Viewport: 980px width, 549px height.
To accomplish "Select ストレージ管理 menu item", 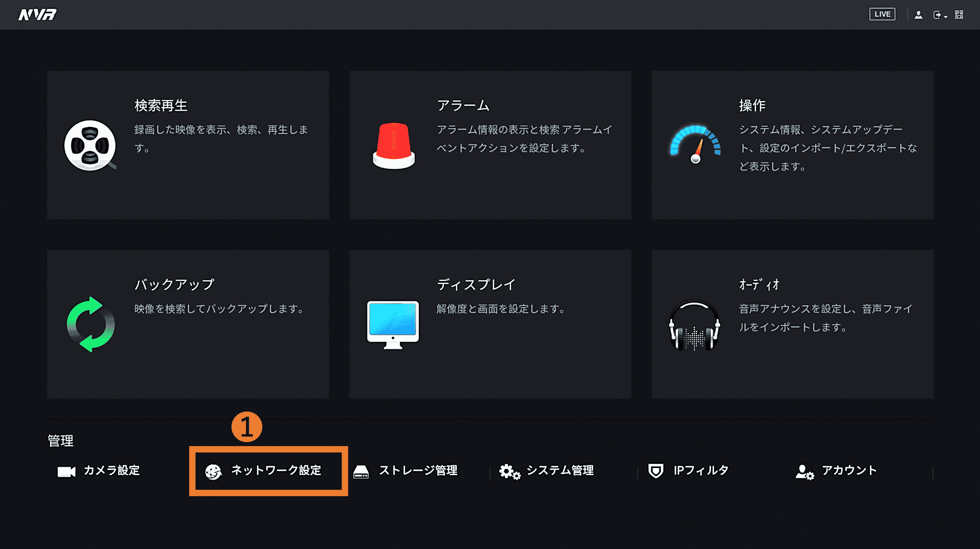I will click(418, 470).
